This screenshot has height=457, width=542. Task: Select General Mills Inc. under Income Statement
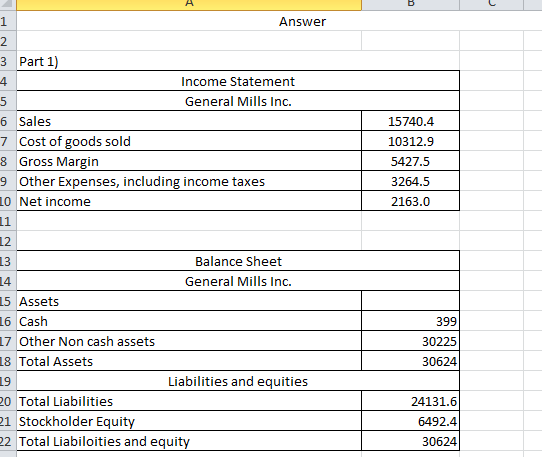[238, 101]
